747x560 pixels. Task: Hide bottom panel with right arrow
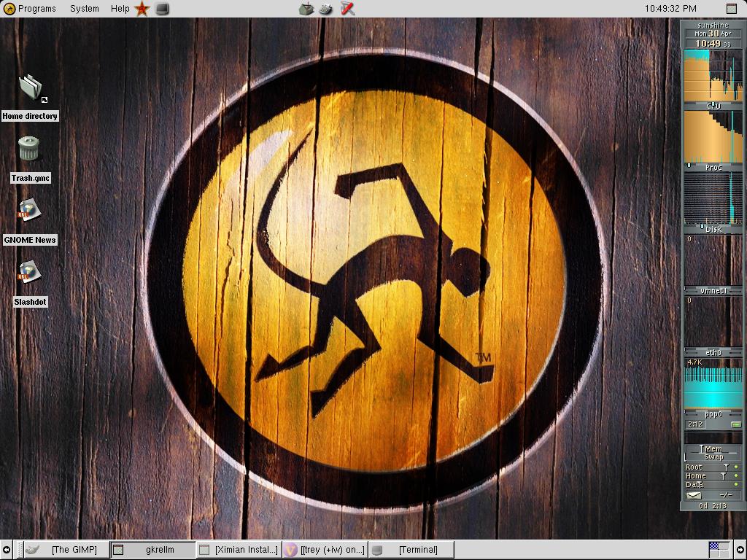point(740,550)
